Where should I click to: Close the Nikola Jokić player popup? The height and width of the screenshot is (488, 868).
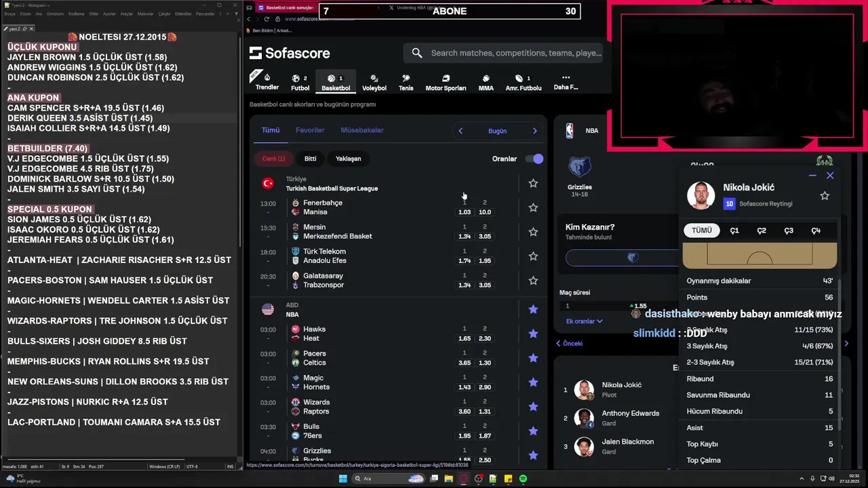[x=830, y=176]
